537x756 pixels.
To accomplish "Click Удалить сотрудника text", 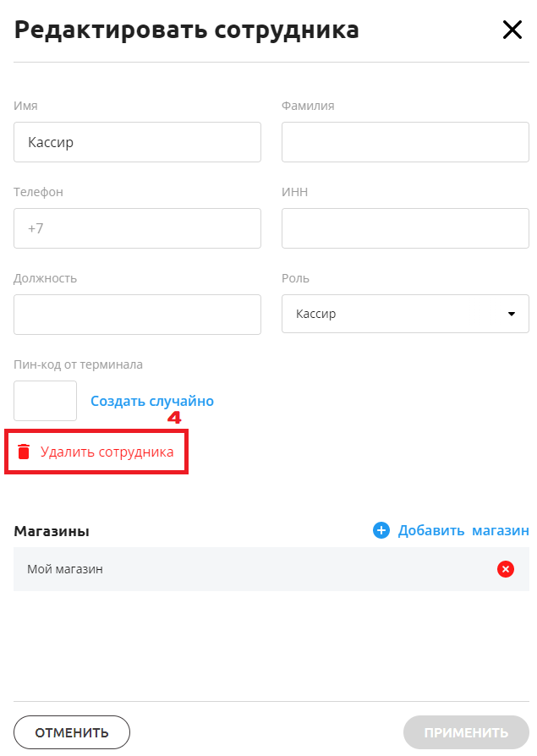I will 107,452.
